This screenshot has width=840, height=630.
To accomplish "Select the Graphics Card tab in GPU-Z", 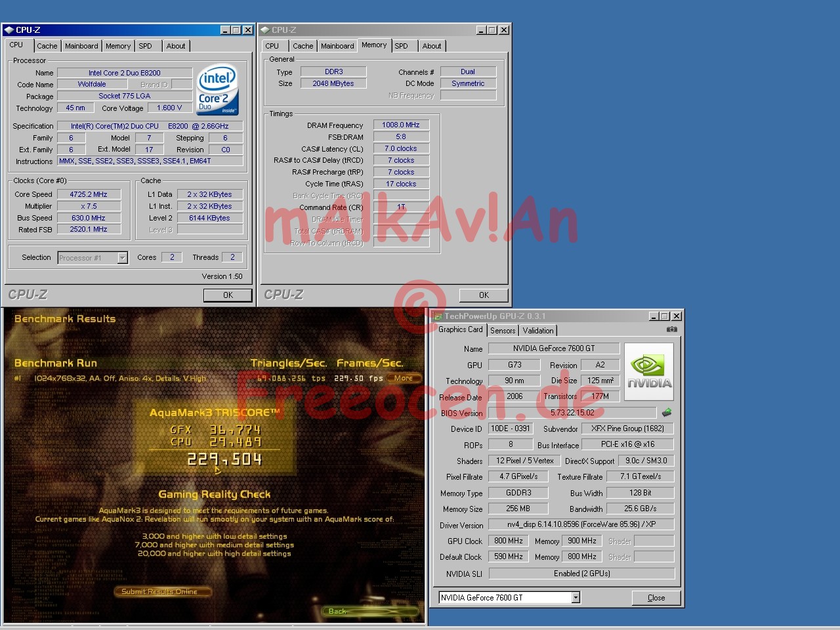I will click(x=461, y=329).
